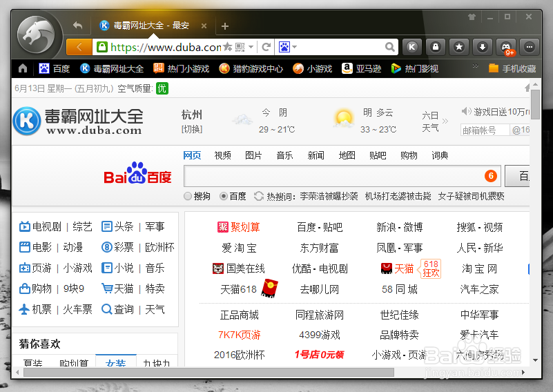Expand the bookmarks bar overflow chevron
553x392 pixels.
tap(476, 66)
